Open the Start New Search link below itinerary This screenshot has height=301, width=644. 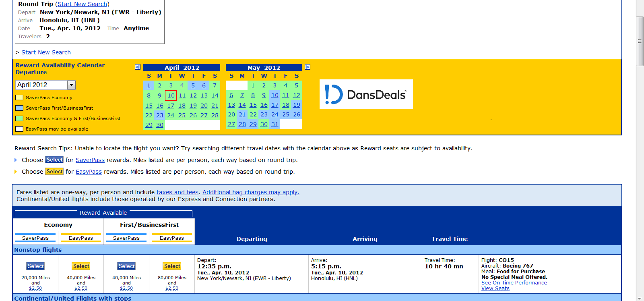[46, 52]
